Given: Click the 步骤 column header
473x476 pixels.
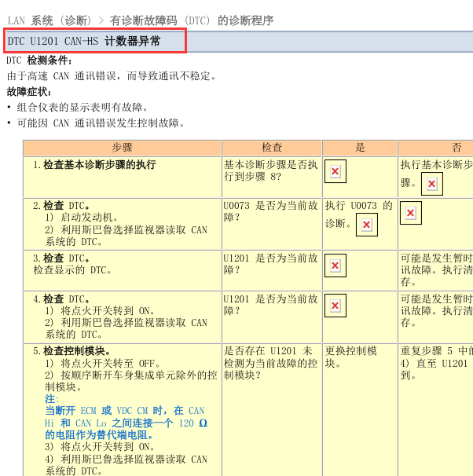Looking at the screenshot, I should [x=122, y=148].
